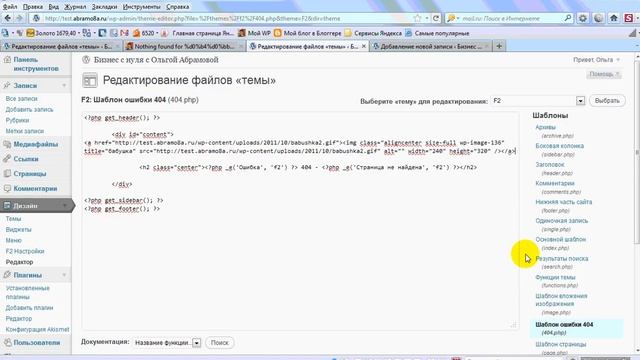The height and width of the screenshot is (360, 640).
Task: Open F2 Настройки under Дизайн
Action: tap(25, 251)
